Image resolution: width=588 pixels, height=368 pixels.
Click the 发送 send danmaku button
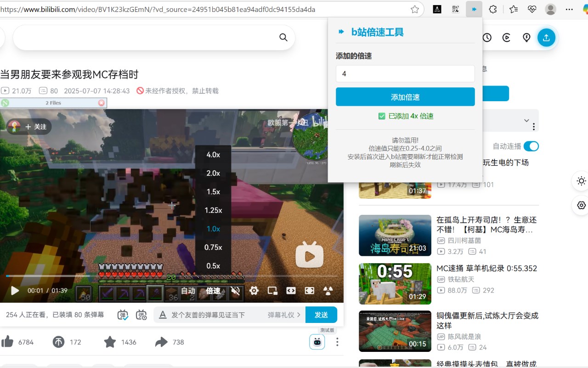(x=321, y=315)
